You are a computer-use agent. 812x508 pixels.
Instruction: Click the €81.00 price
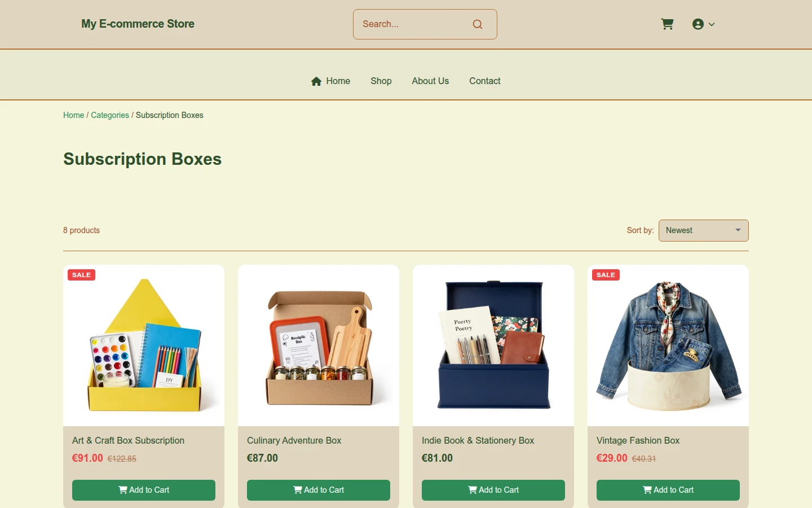pos(437,458)
